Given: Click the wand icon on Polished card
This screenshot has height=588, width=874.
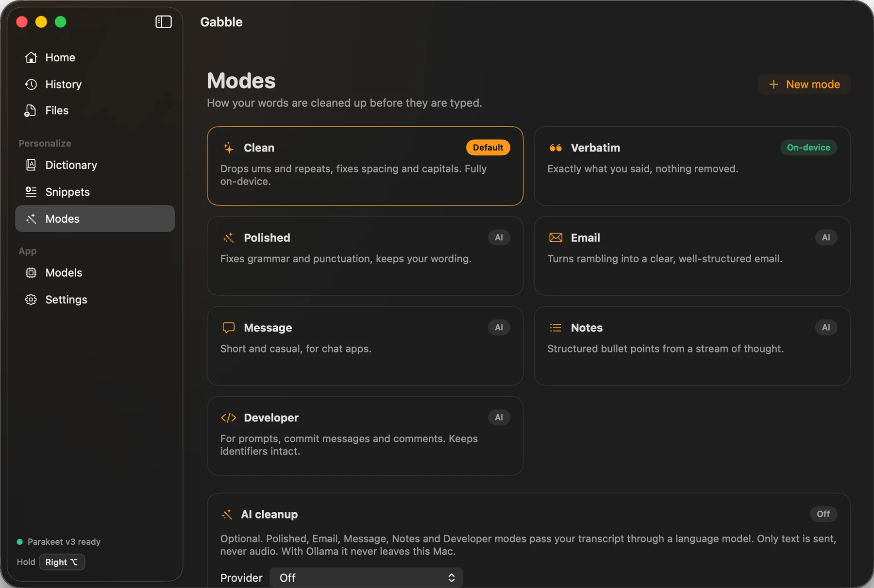Looking at the screenshot, I should tap(228, 237).
